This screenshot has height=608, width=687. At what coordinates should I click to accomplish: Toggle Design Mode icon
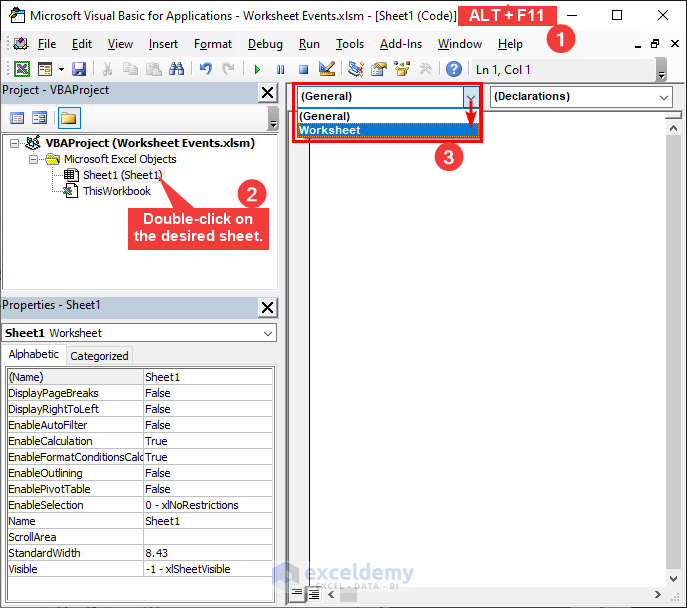[x=327, y=69]
